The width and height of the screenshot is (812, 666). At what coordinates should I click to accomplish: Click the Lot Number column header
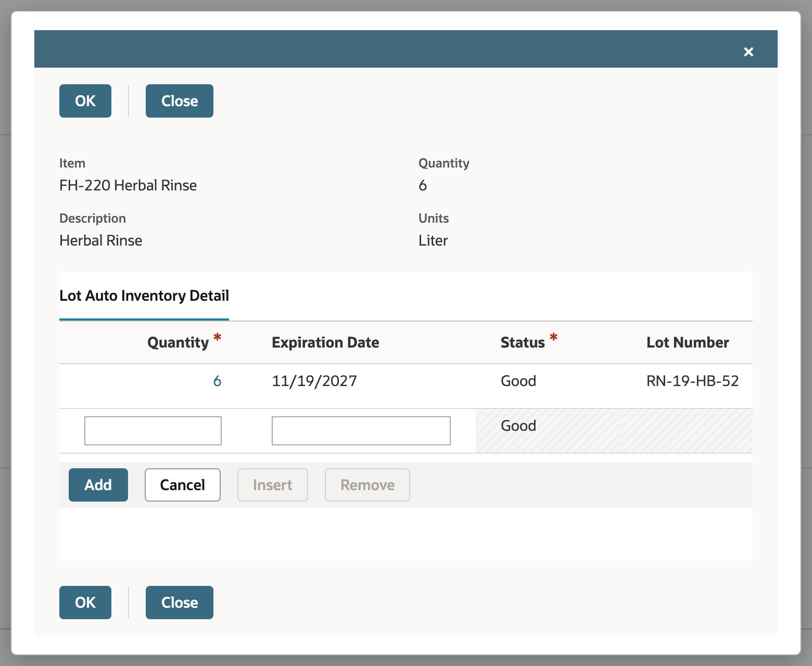688,342
